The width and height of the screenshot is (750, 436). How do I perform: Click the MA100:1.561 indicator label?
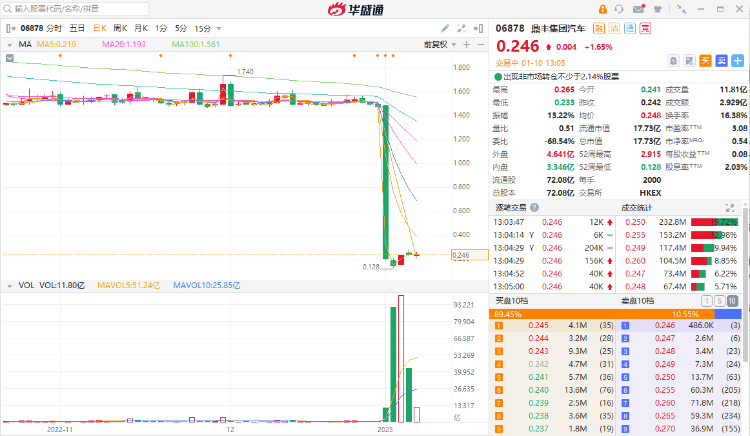196,44
